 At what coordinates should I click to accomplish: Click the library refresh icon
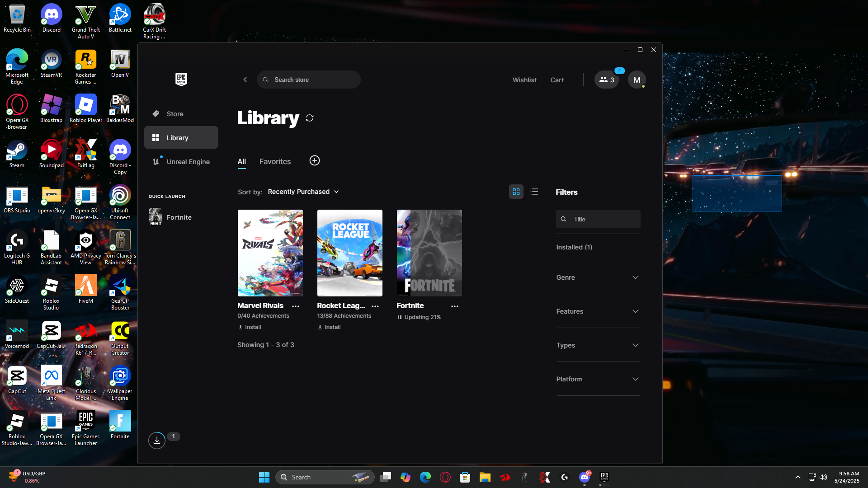pos(310,118)
